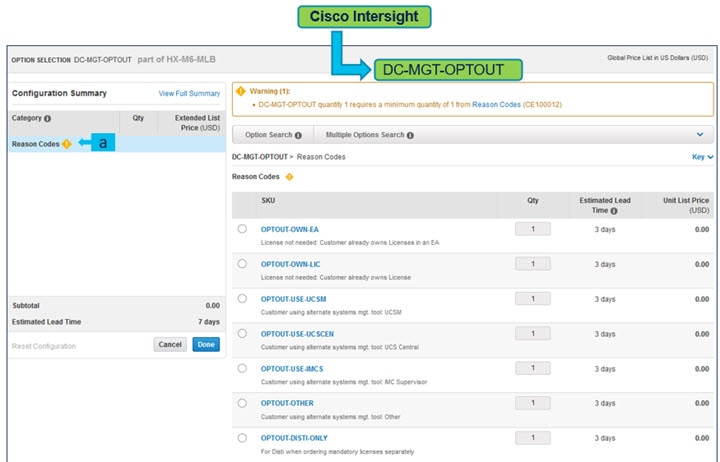Click the SKU column header

click(x=268, y=201)
